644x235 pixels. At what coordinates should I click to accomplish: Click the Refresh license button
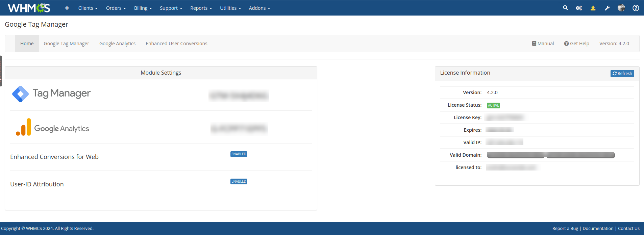(x=622, y=73)
